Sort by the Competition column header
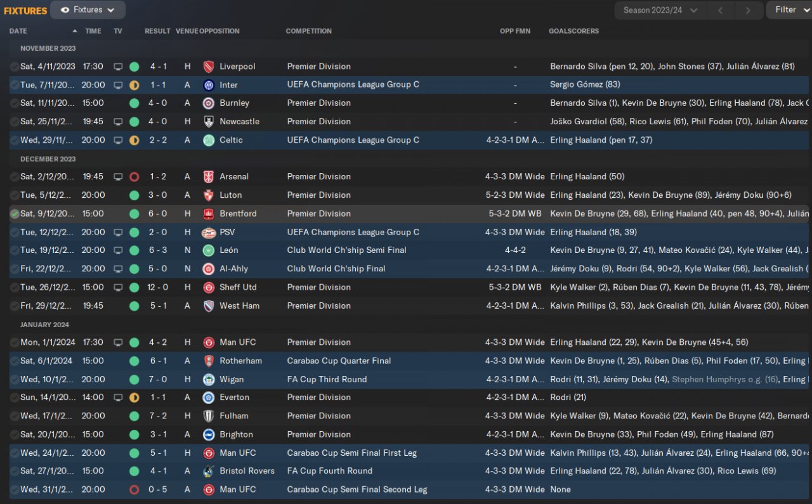The image size is (812, 504). (x=309, y=31)
